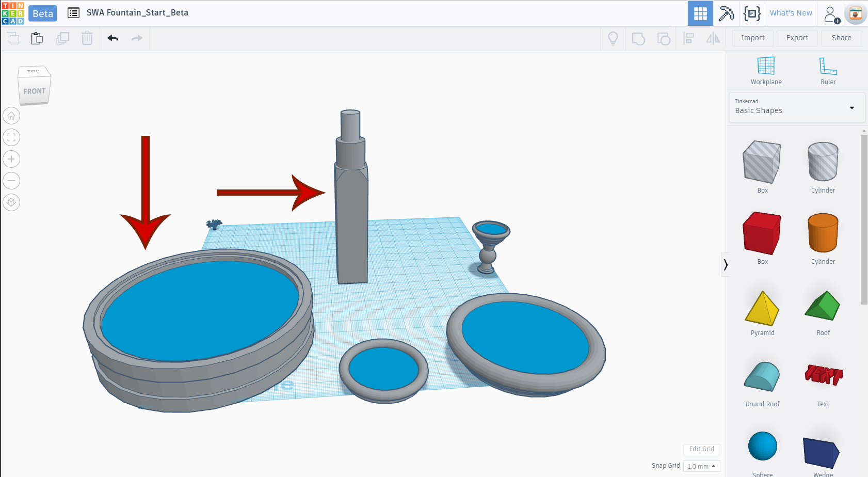Click the Copy icon in toolbar
Screen dimensions: 868x477
(13, 38)
